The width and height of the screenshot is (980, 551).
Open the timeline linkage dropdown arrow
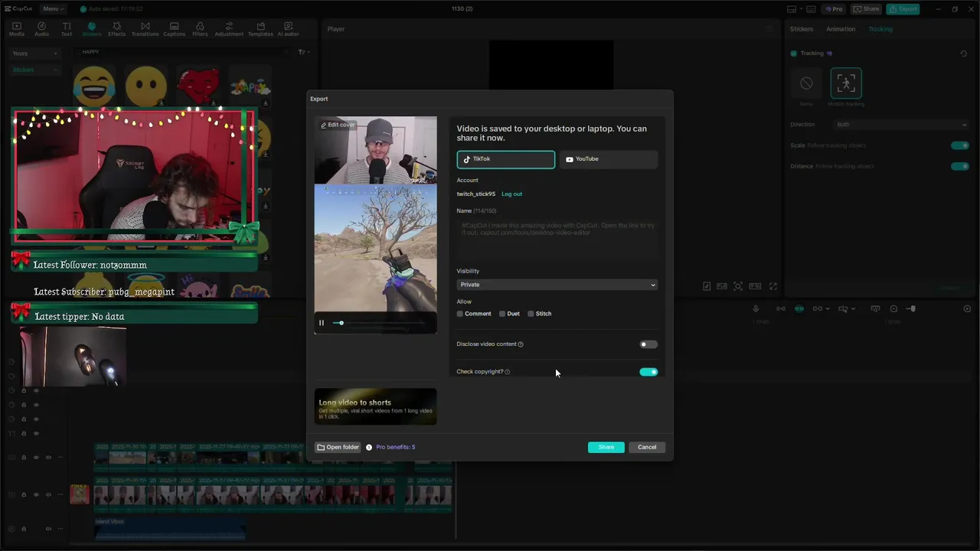(828, 308)
